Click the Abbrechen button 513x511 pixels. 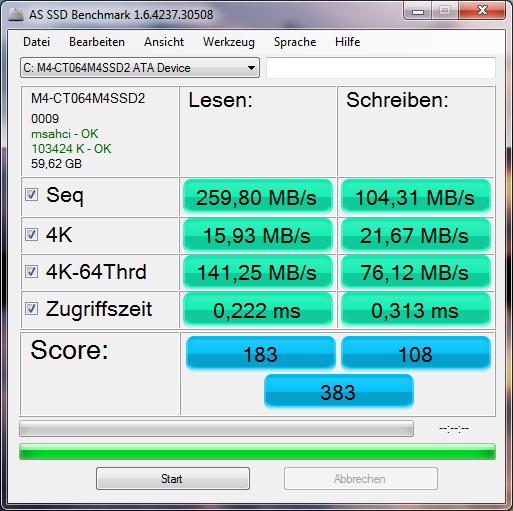pos(360,479)
